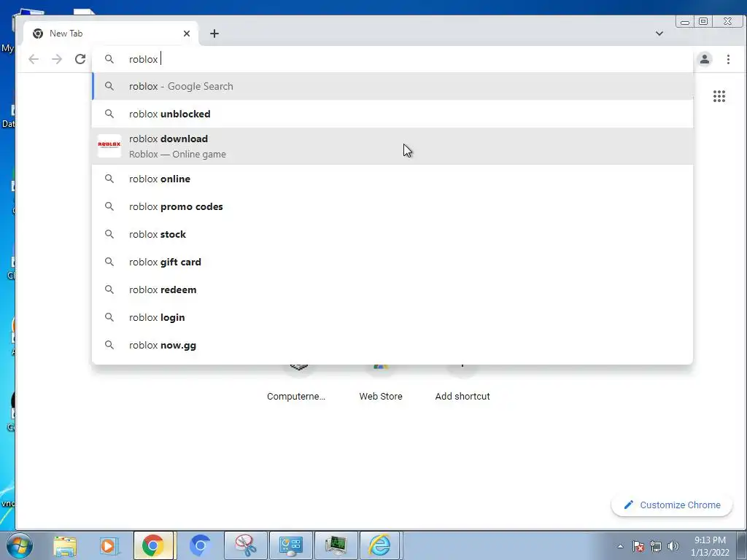Choose the roblox - Google Search suggestion
Viewport: 747px width, 560px height.
tap(393, 86)
